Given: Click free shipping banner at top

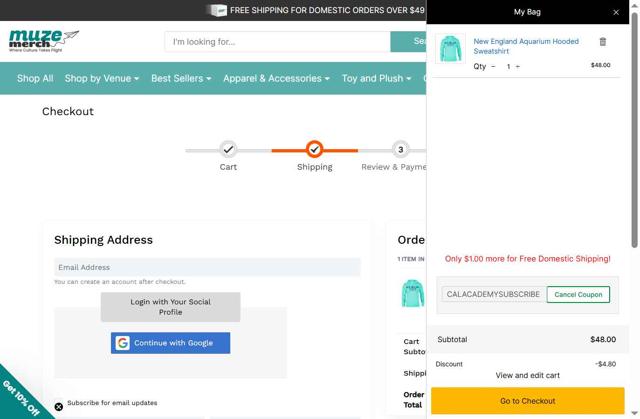Looking at the screenshot, I should click(318, 10).
